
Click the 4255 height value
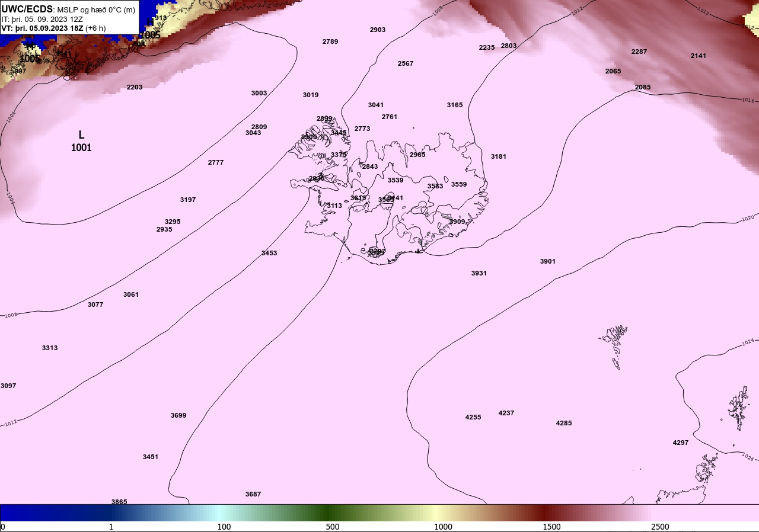click(473, 417)
